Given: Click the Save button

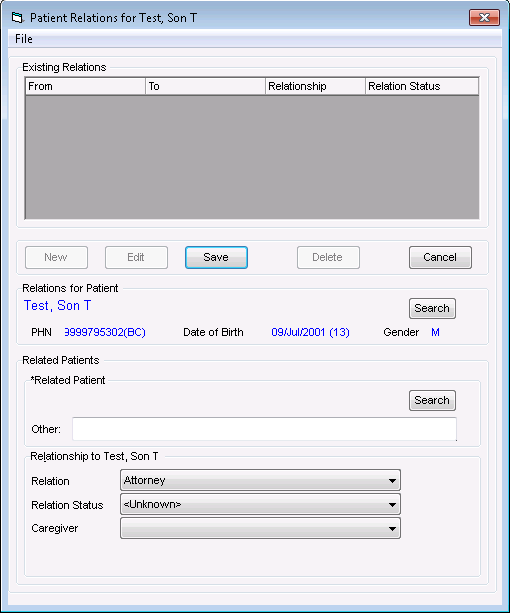Looking at the screenshot, I should pos(216,257).
